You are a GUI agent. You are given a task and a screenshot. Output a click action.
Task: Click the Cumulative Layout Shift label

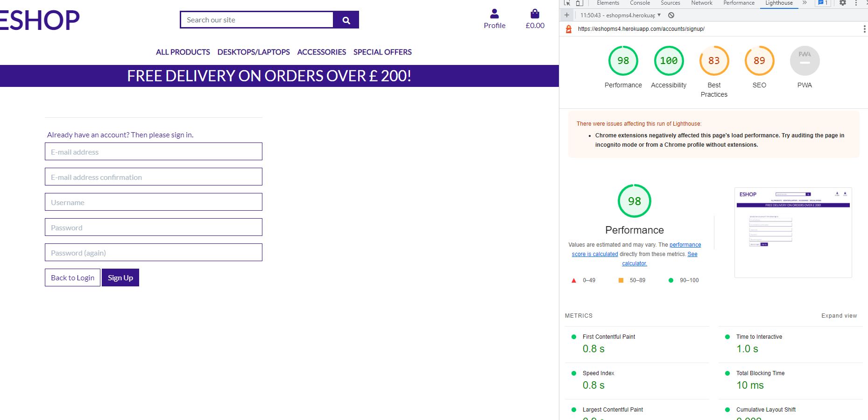point(766,410)
